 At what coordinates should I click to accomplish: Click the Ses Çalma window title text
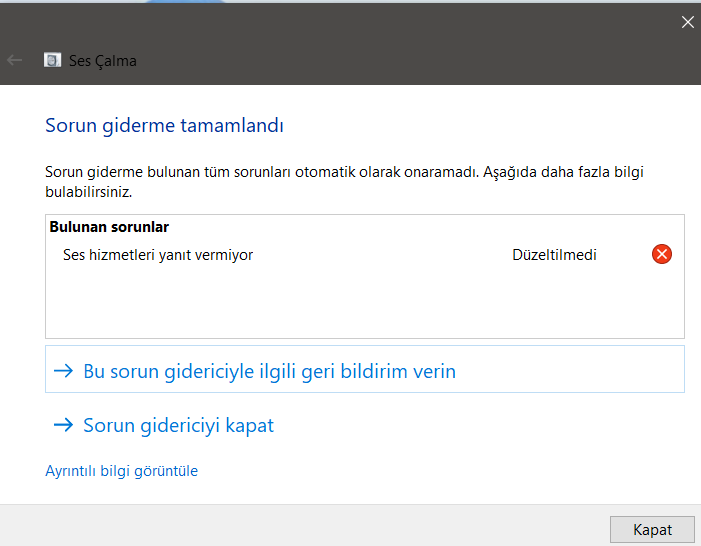point(103,60)
